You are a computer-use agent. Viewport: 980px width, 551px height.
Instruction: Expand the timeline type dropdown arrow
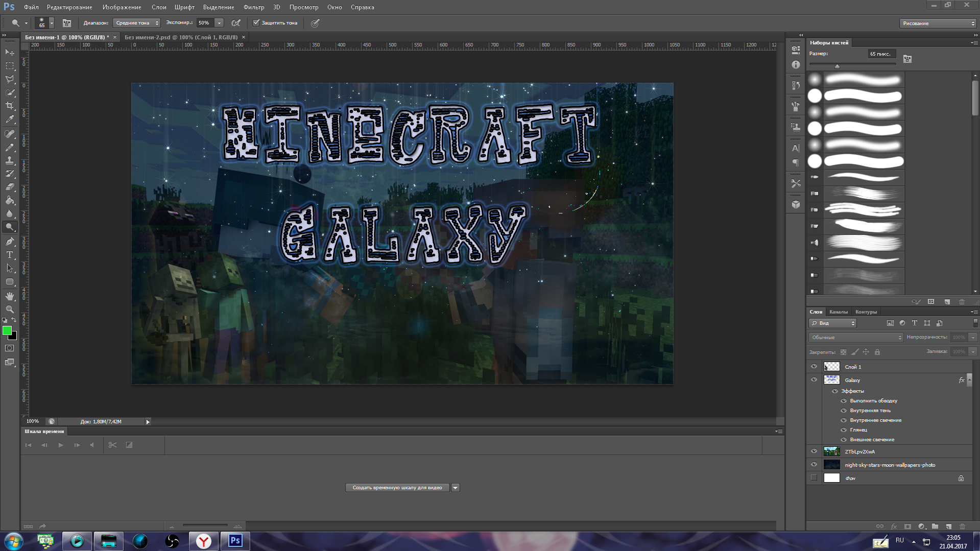[456, 488]
